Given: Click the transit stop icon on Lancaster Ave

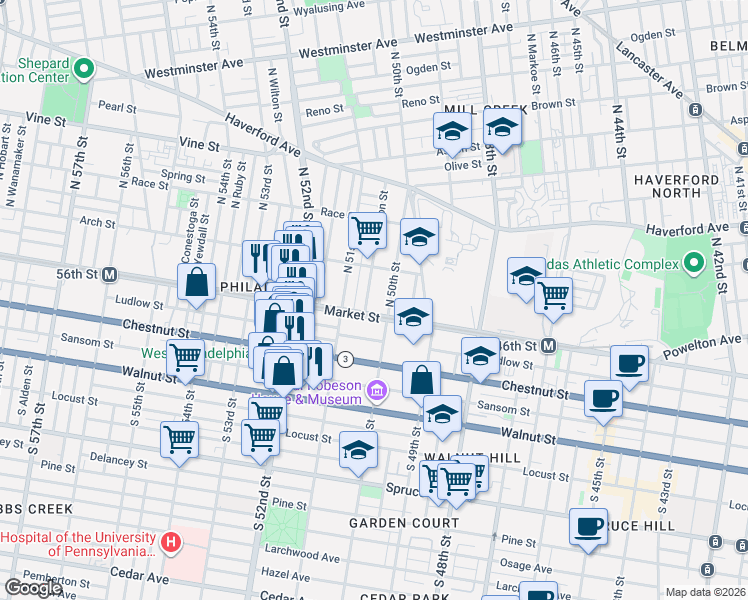Looking at the screenshot, I should (x=696, y=110).
